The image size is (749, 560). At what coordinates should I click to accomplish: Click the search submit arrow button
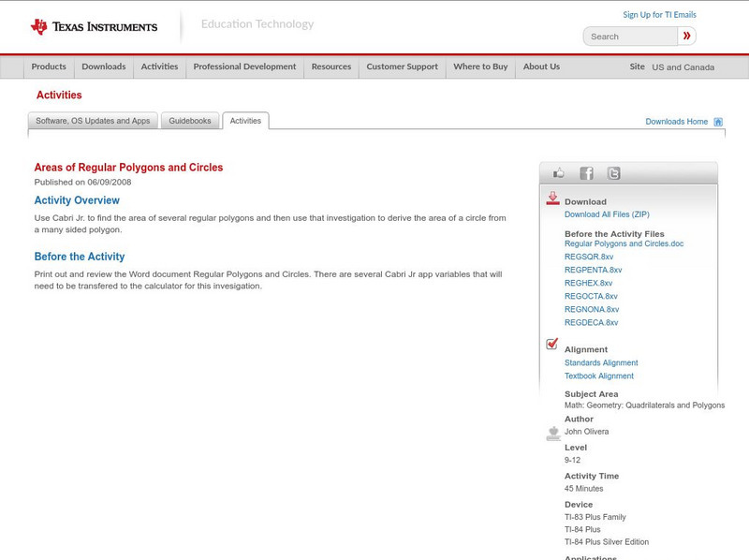click(687, 36)
